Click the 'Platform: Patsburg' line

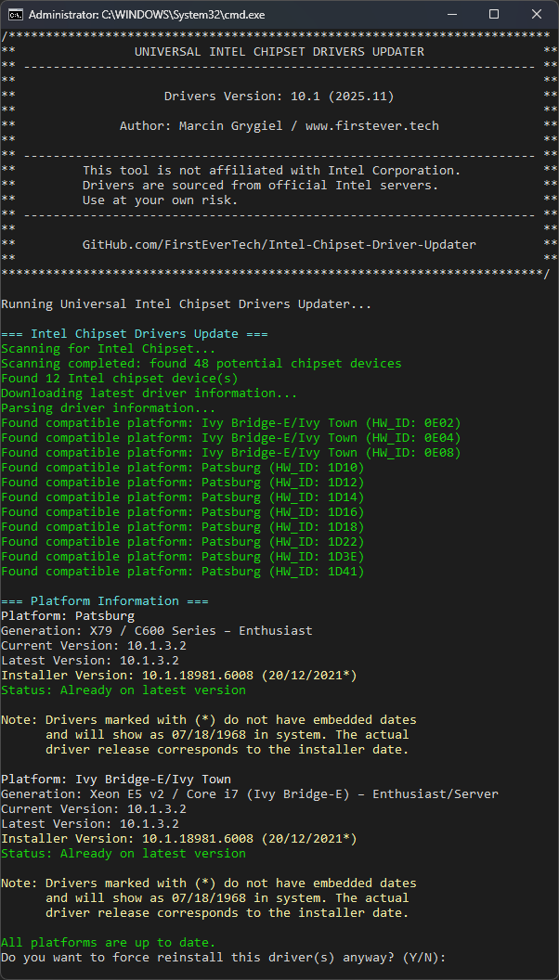(x=68, y=615)
